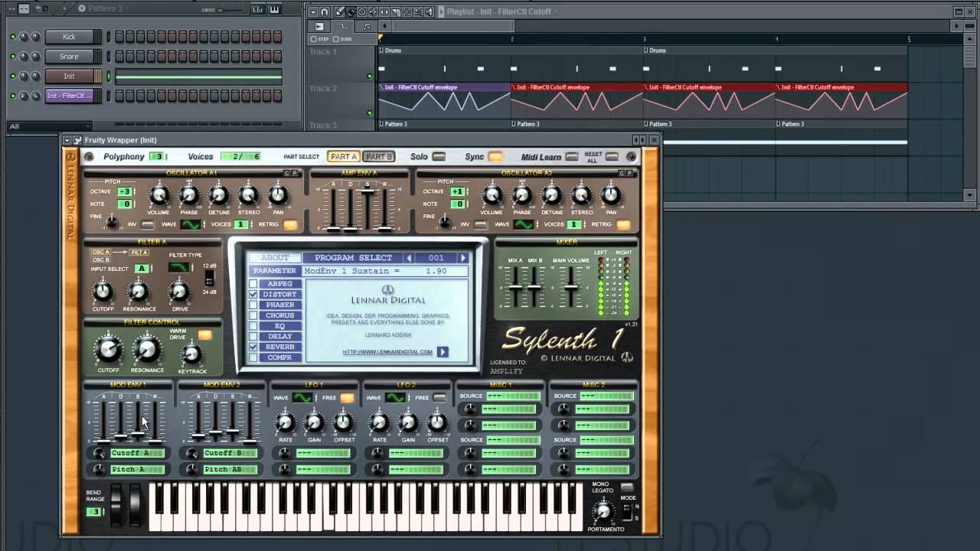The height and width of the screenshot is (551, 980).
Task: Click the Filter Control Cutoff knob
Action: tap(108, 350)
